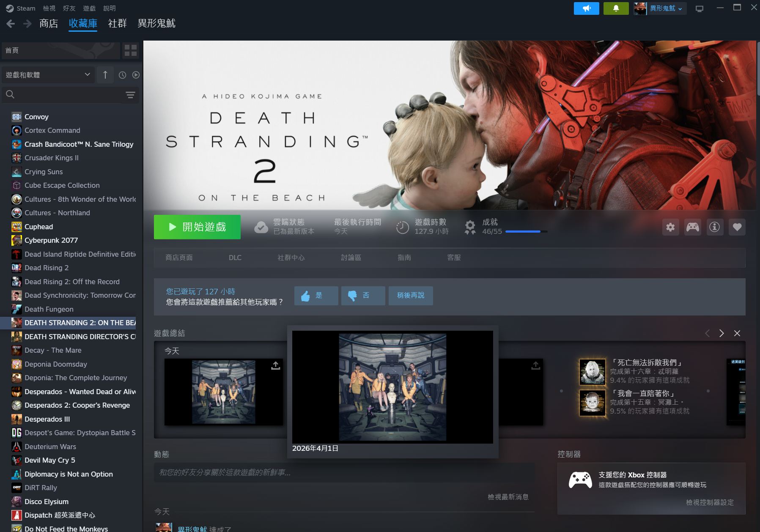Select Cyberpunk 2077 in the library list

(51, 240)
